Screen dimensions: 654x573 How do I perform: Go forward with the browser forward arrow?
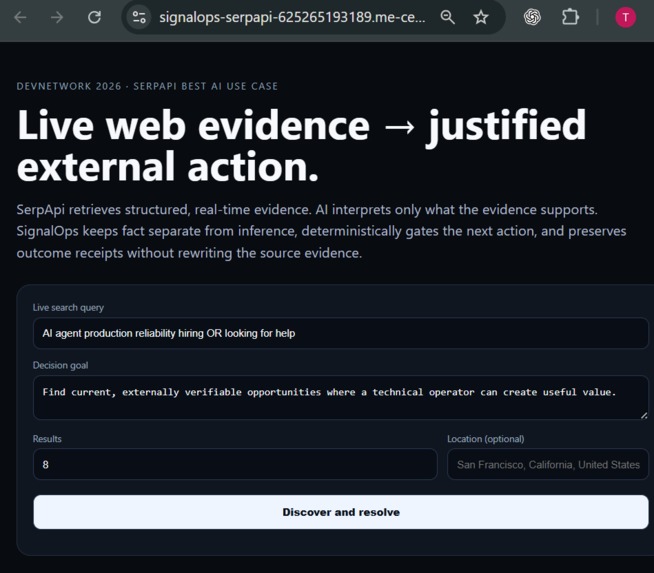[57, 18]
